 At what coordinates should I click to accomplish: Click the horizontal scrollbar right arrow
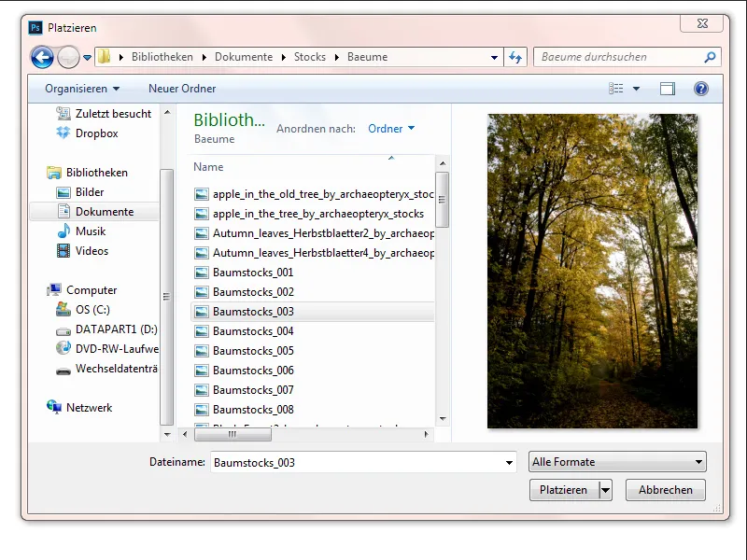click(x=426, y=434)
